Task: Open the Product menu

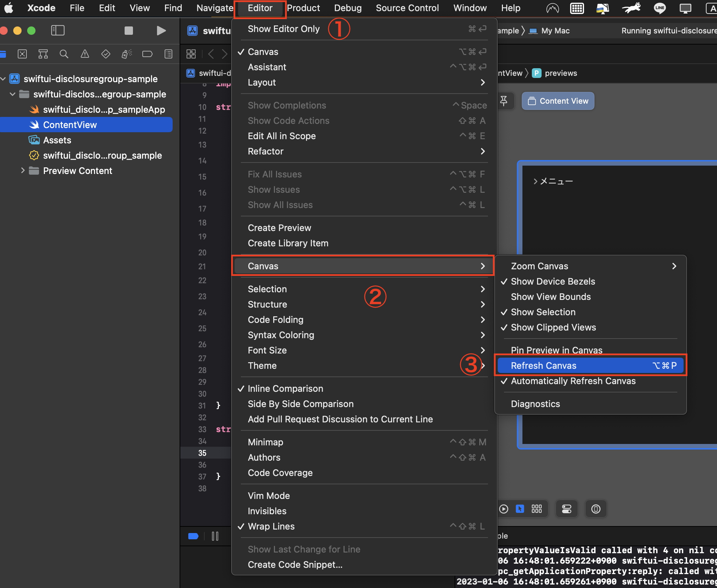Action: point(303,8)
